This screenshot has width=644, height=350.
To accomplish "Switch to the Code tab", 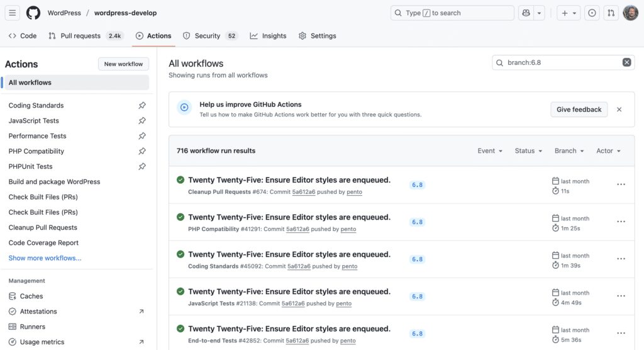I will tap(23, 36).
